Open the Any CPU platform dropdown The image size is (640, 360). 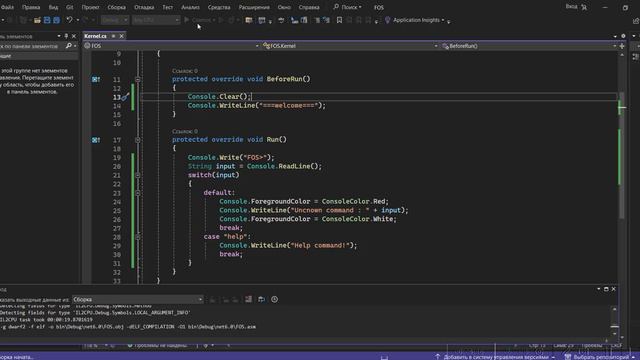point(156,20)
